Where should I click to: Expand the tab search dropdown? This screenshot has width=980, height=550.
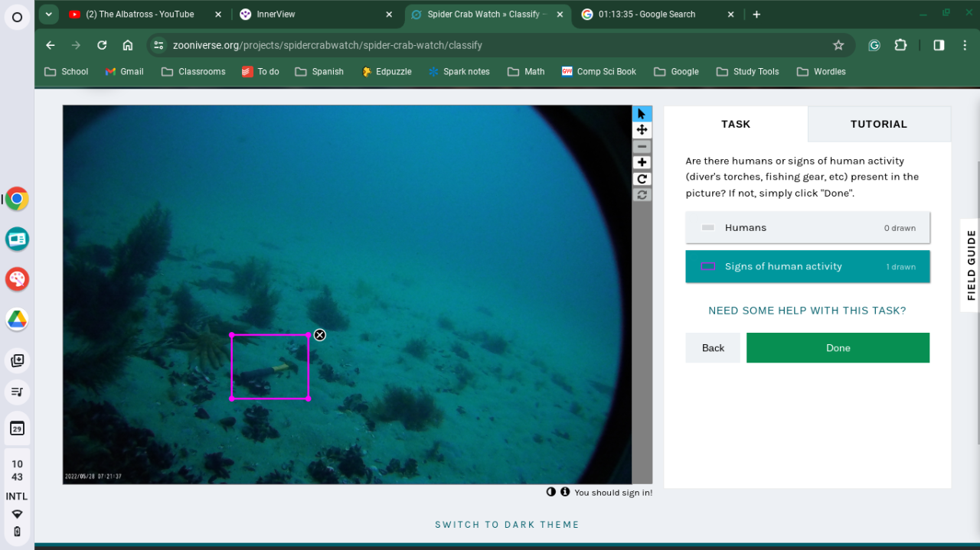(48, 14)
